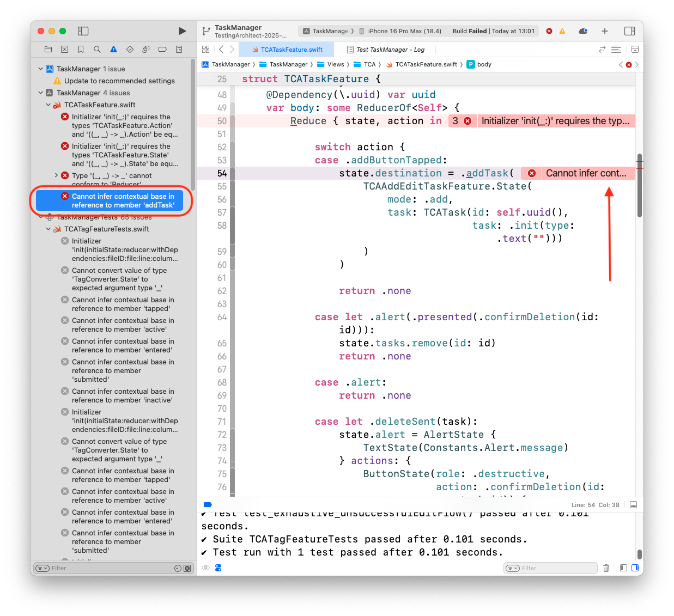This screenshot has height=616, width=674.
Task: Switch to Test TaskManager - Log tab
Action: (x=390, y=50)
